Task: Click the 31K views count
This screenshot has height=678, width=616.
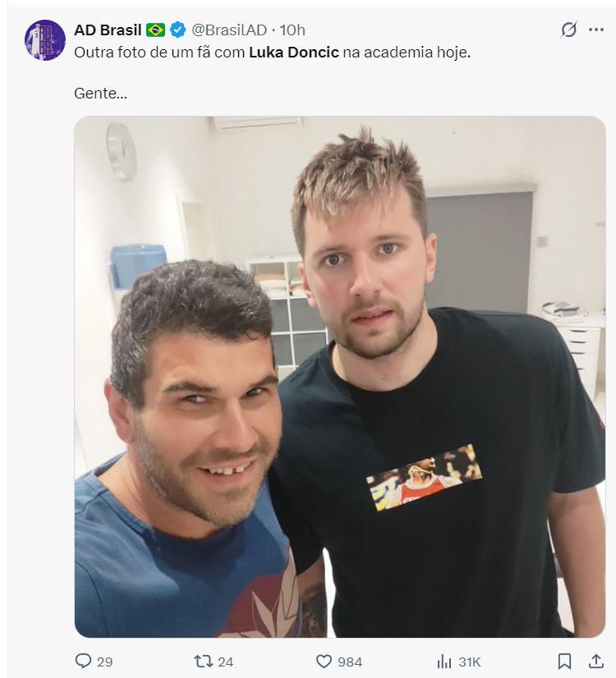Action: (x=470, y=662)
